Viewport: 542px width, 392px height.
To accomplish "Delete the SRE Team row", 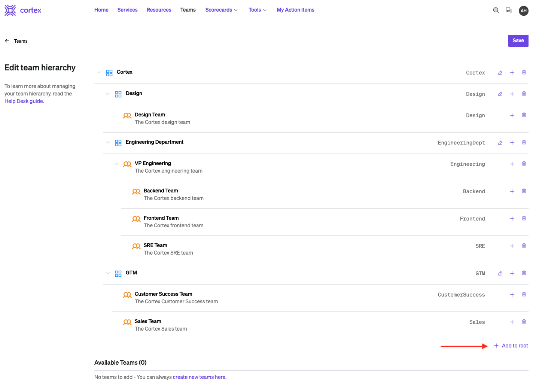I will 524,246.
